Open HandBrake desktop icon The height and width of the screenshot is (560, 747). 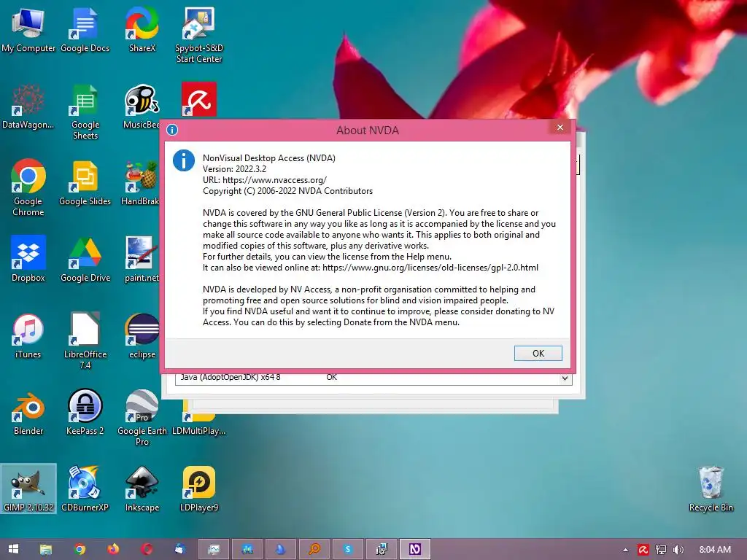click(141, 183)
